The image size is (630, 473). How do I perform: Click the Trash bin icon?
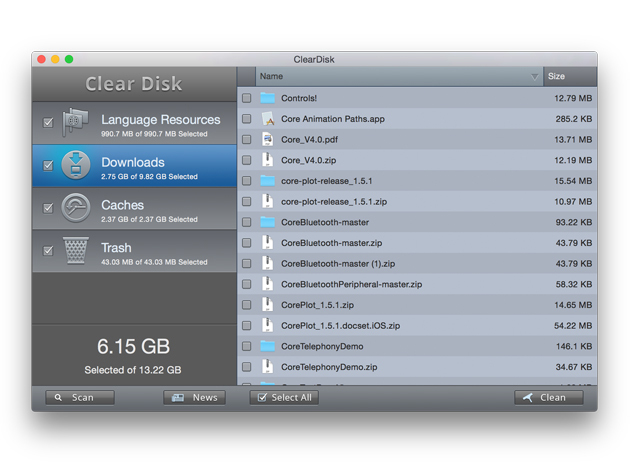pyautogui.click(x=76, y=250)
